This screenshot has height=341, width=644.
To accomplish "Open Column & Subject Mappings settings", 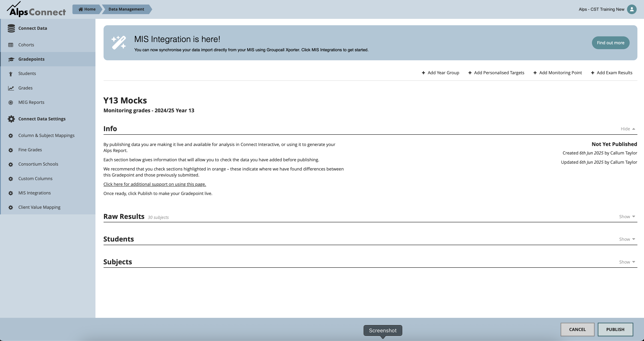I will [x=48, y=135].
